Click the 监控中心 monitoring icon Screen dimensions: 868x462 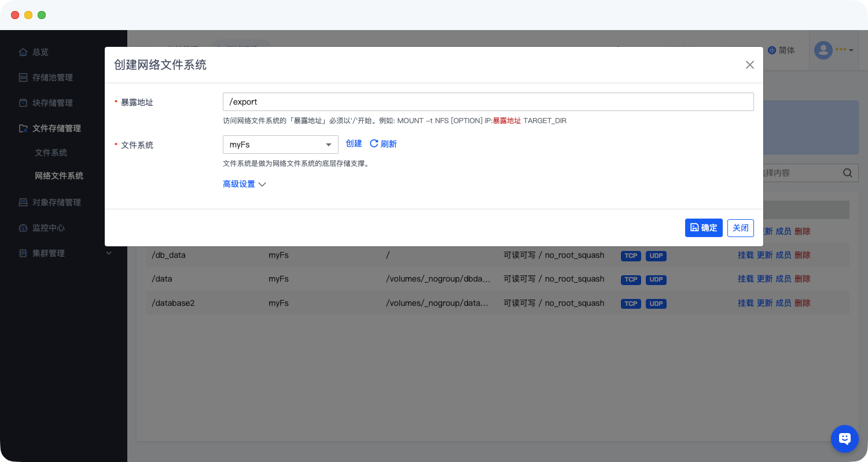(23, 228)
